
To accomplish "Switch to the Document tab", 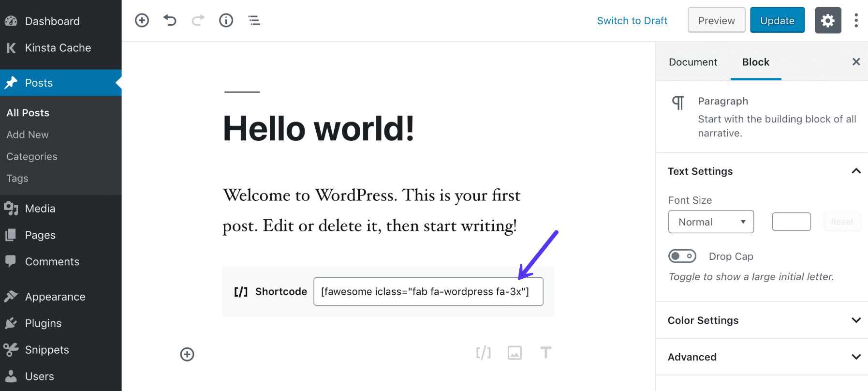I will [693, 62].
